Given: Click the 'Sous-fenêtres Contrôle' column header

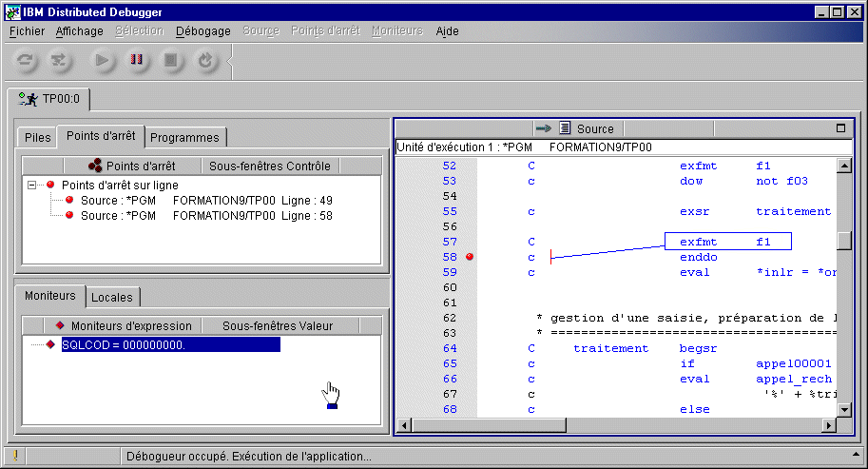Looking at the screenshot, I should (x=269, y=166).
